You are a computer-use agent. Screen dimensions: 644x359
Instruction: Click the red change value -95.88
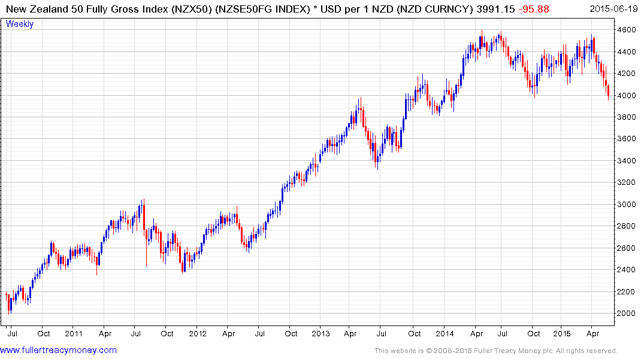(534, 9)
